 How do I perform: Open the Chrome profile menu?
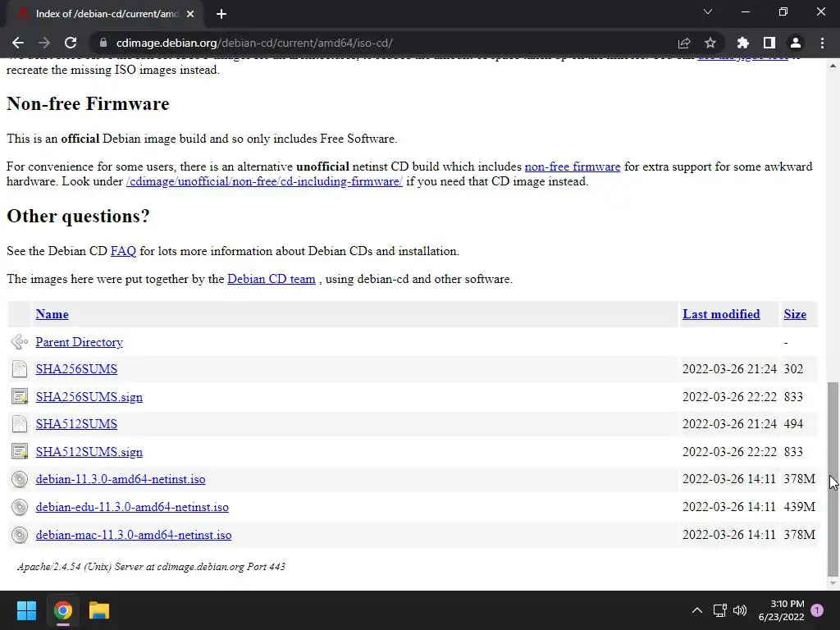(x=796, y=43)
